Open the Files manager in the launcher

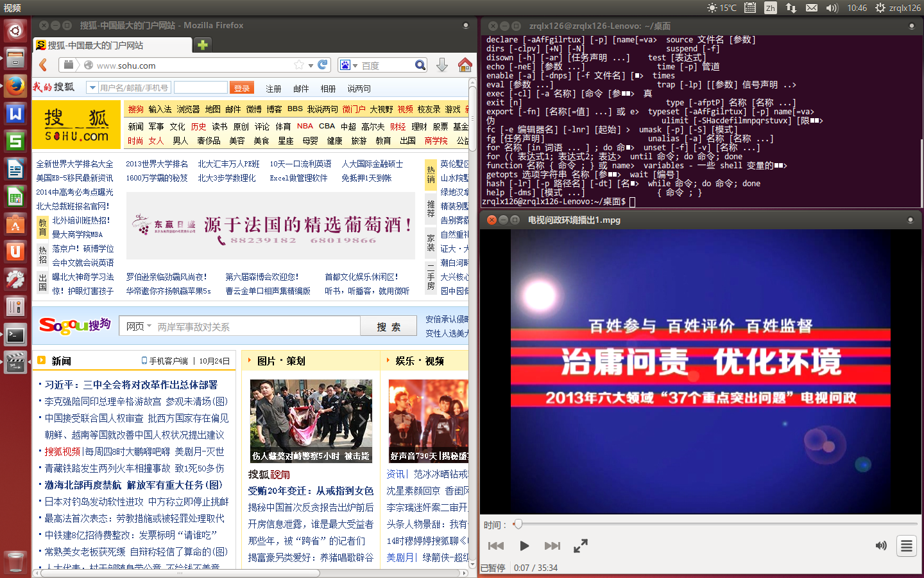[15, 58]
